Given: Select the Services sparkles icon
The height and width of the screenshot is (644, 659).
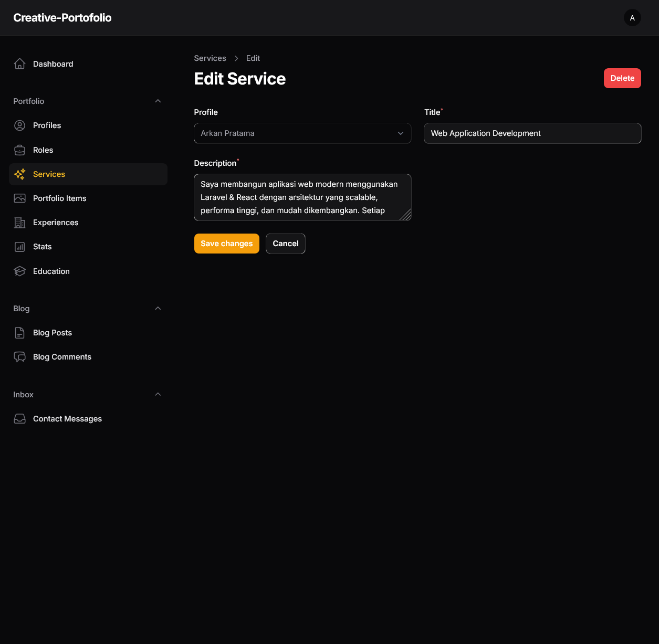Looking at the screenshot, I should [19, 174].
